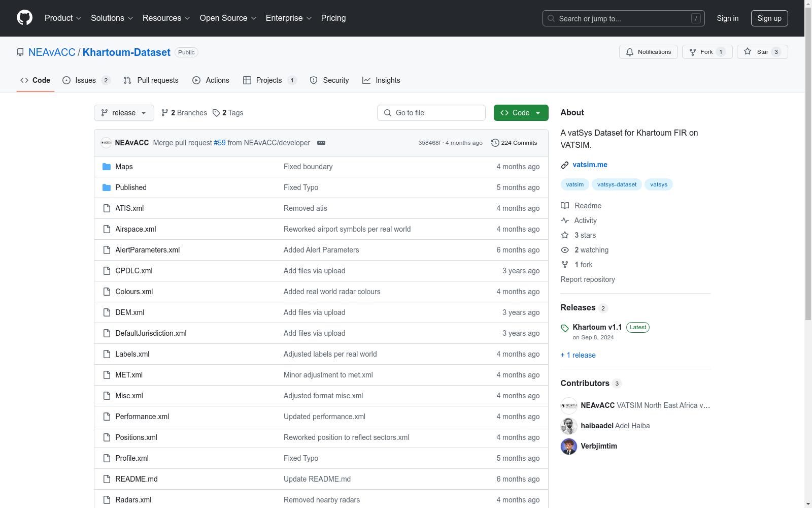Click the Khartoum-Dataset repository name
The image size is (812, 508).
126,52
